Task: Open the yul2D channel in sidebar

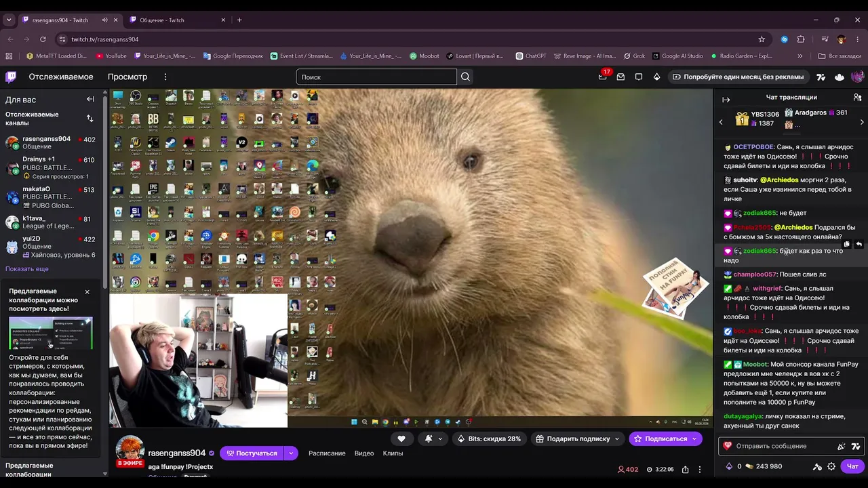Action: coord(51,247)
